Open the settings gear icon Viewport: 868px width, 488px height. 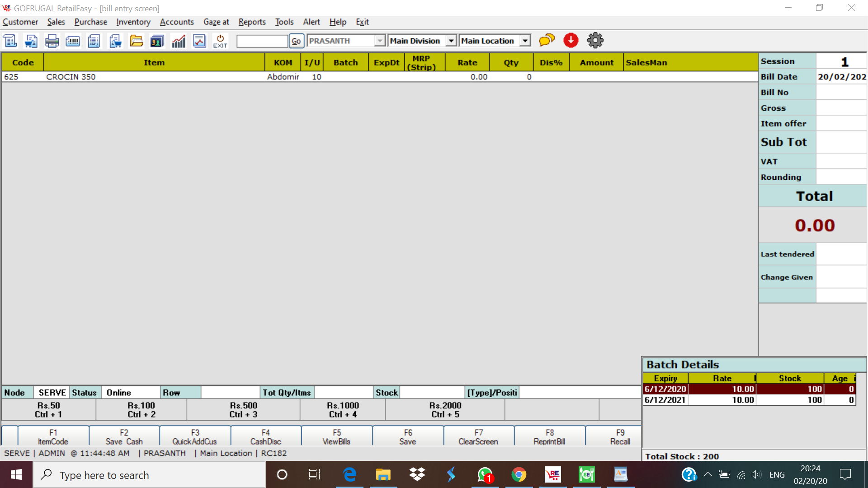595,41
